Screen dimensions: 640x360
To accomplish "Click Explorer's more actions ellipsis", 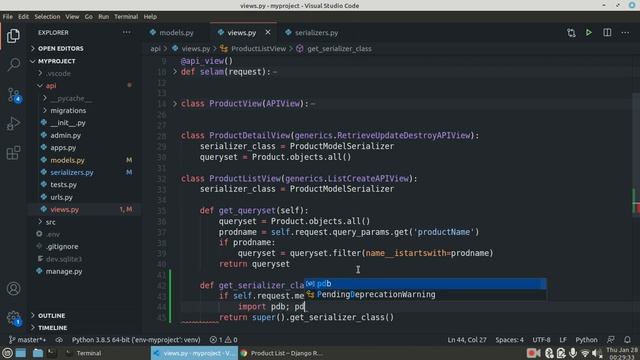I will 127,32.
